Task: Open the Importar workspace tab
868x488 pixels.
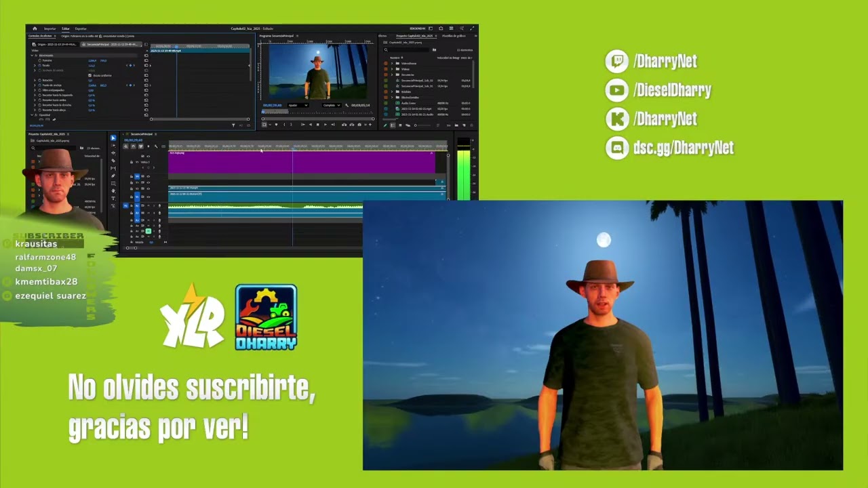Action: tap(50, 28)
